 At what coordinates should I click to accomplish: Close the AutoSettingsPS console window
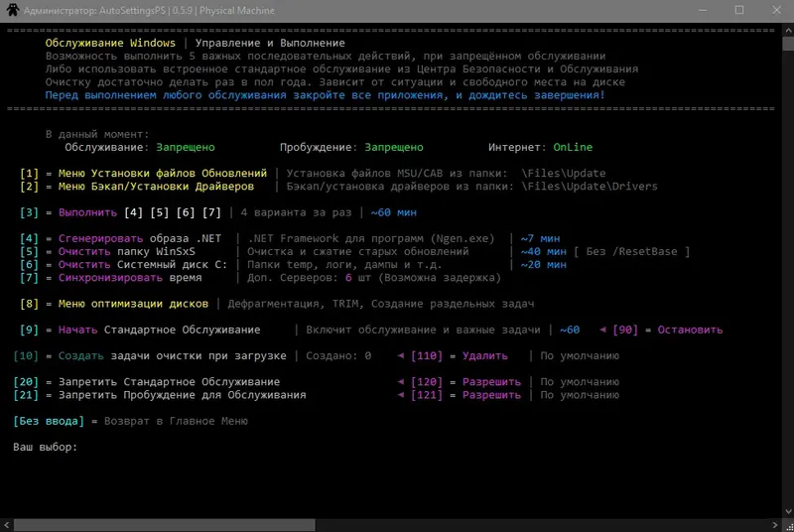pyautogui.click(x=776, y=10)
